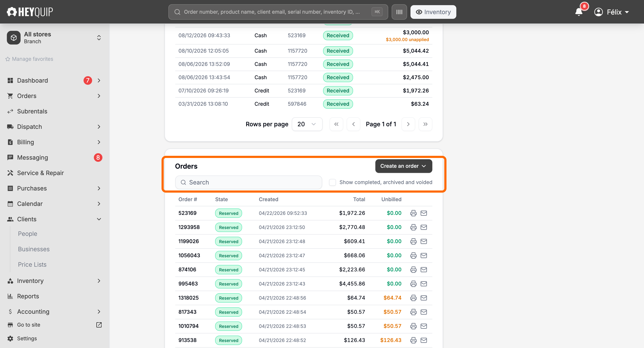Go to the first payments page
The width and height of the screenshot is (644, 348).
pyautogui.click(x=336, y=124)
